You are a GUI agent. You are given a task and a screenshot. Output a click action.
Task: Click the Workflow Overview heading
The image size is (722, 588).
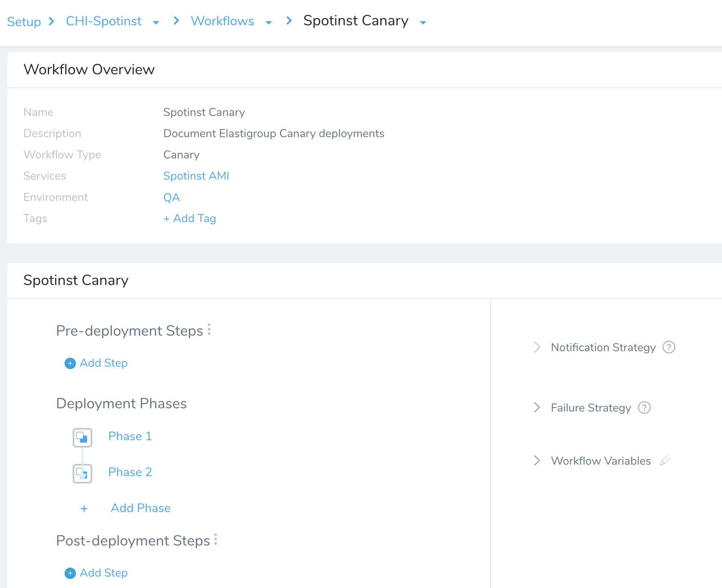89,69
